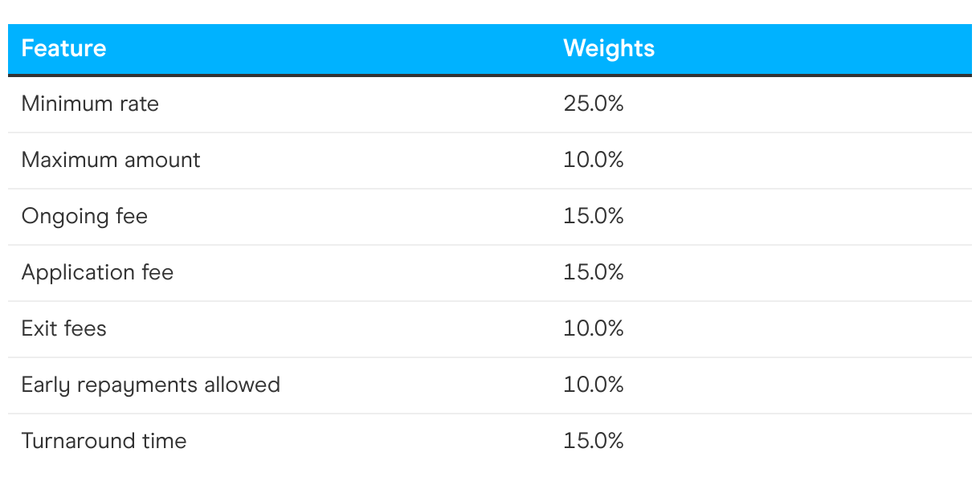Select the Turnaround time feature cell

point(104,441)
